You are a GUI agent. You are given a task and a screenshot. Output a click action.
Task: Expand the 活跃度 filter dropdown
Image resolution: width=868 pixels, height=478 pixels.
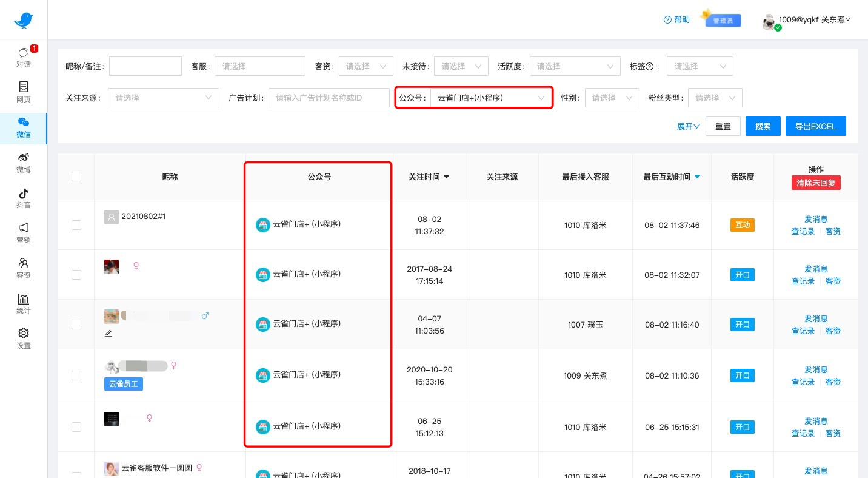coord(575,66)
